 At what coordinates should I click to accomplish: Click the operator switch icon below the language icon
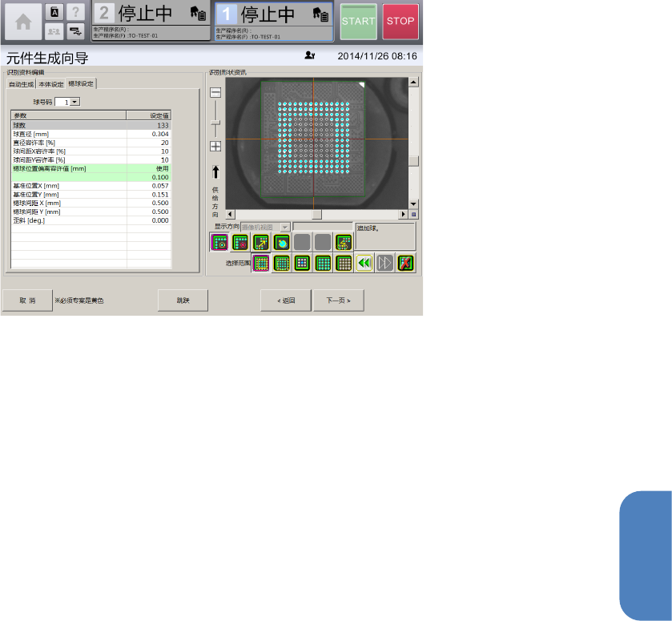click(54, 31)
